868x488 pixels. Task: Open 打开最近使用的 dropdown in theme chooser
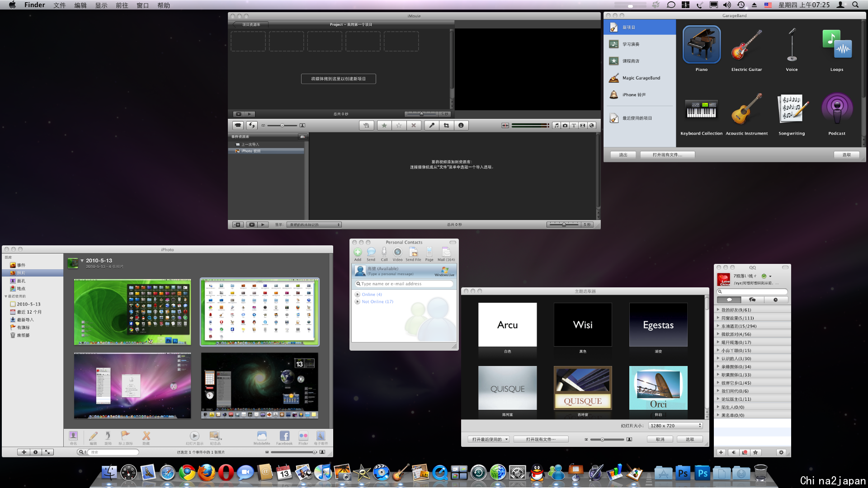click(489, 439)
